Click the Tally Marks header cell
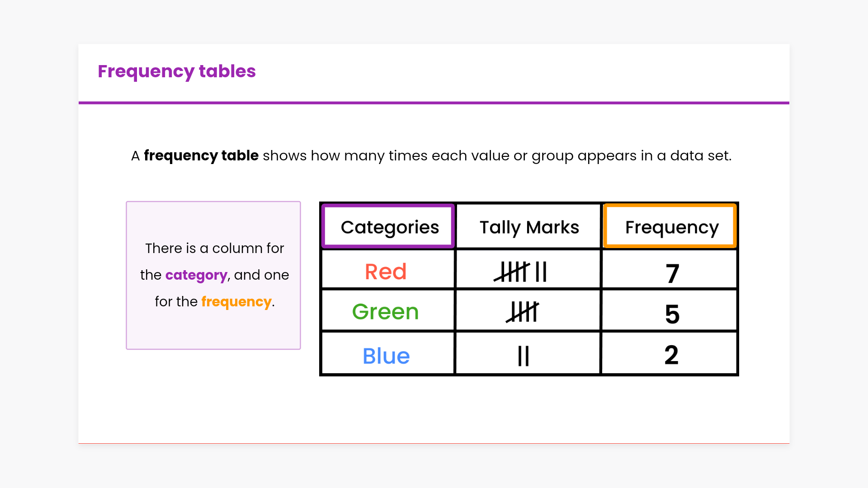Screen dimensions: 868x488 point(529,227)
